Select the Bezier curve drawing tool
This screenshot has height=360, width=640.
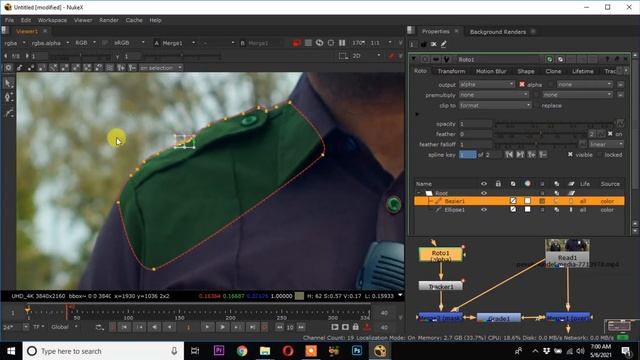tap(8, 113)
